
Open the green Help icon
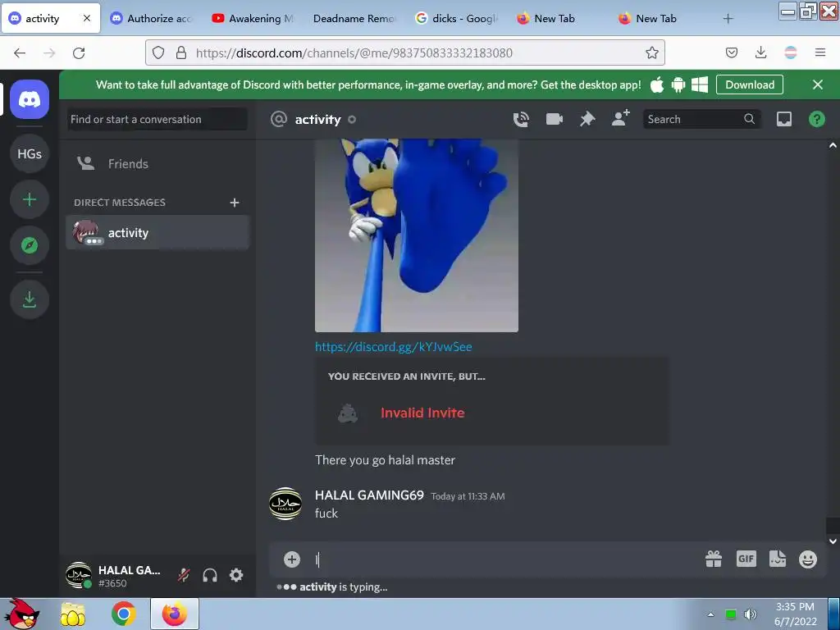tap(817, 119)
